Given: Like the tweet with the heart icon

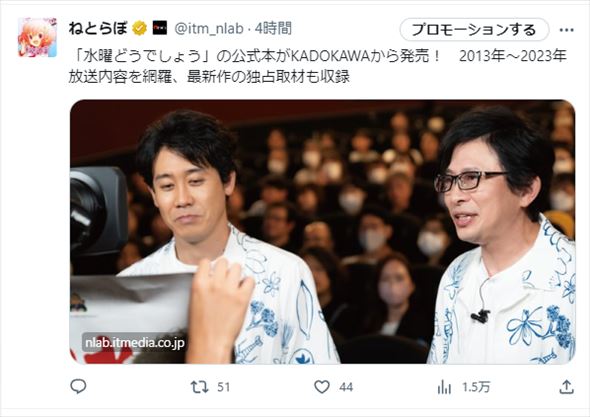Looking at the screenshot, I should [x=322, y=387].
